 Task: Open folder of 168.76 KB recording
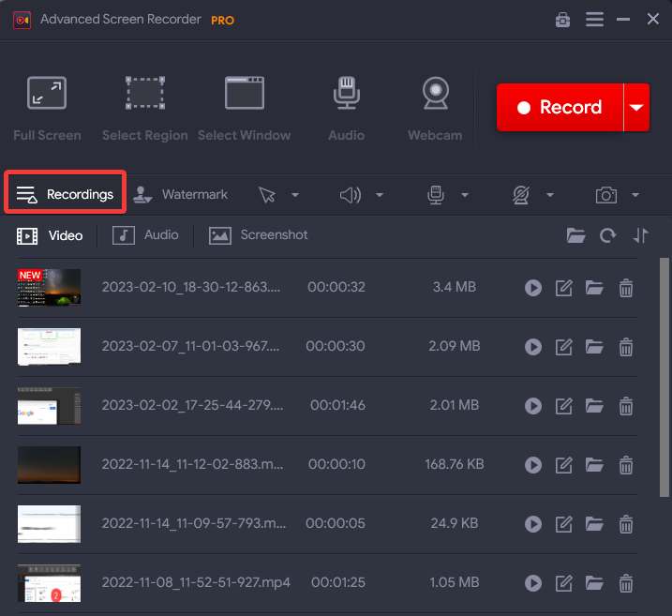coord(594,465)
